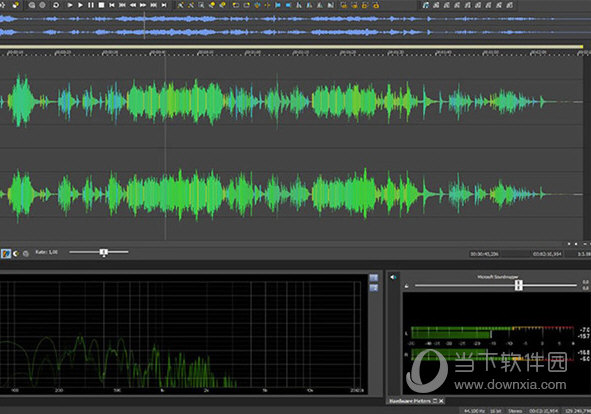
Task: Stop playback with the square Stop button
Action: 101,5
